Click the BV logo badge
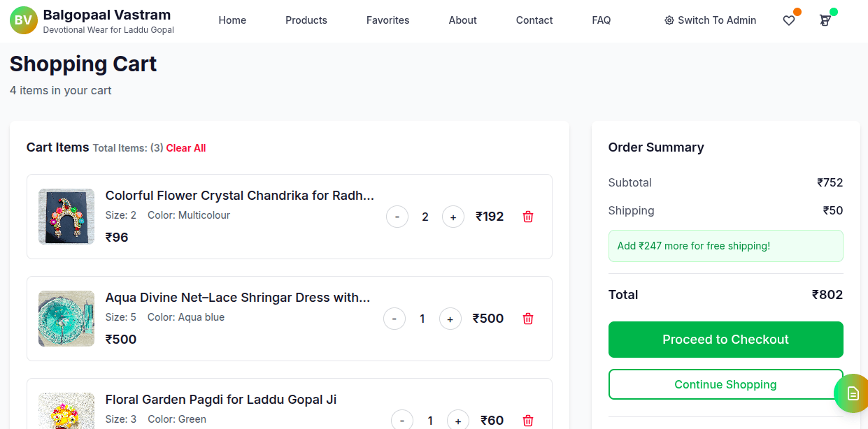The image size is (868, 429). point(24,20)
